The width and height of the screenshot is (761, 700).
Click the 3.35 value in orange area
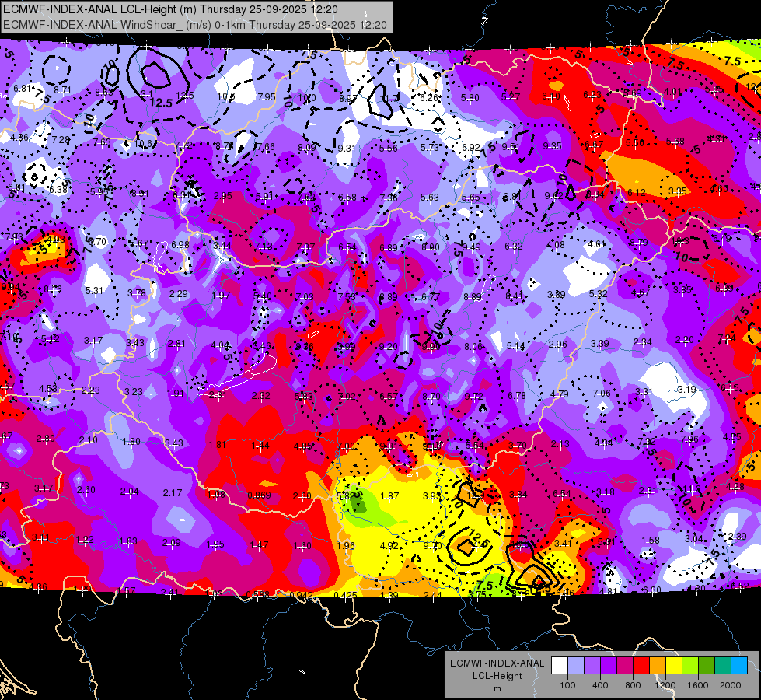point(678,191)
